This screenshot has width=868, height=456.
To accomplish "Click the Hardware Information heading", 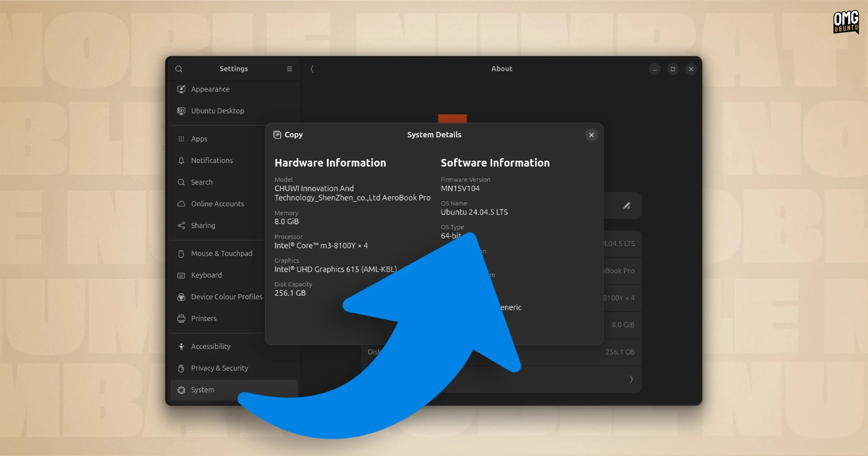I will [x=330, y=163].
